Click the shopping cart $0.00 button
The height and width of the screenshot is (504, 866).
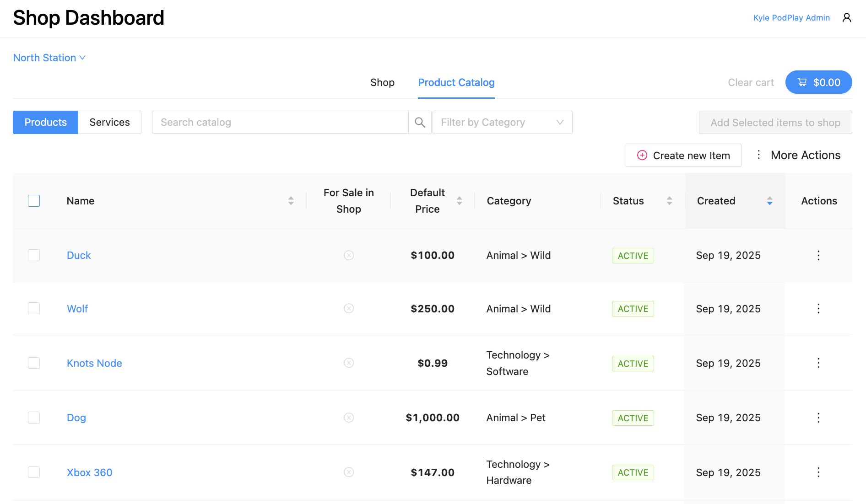818,82
